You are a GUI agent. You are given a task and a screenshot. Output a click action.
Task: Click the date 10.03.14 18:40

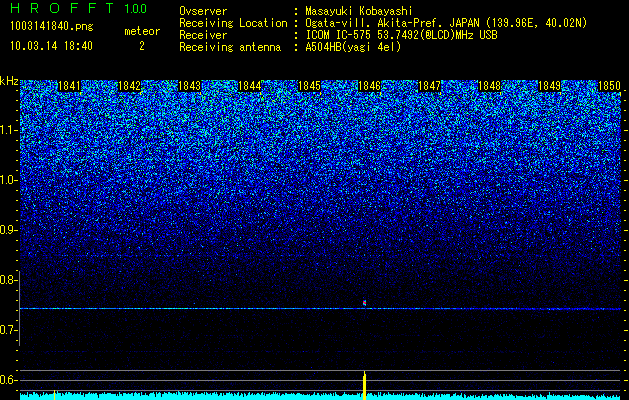coord(51,46)
